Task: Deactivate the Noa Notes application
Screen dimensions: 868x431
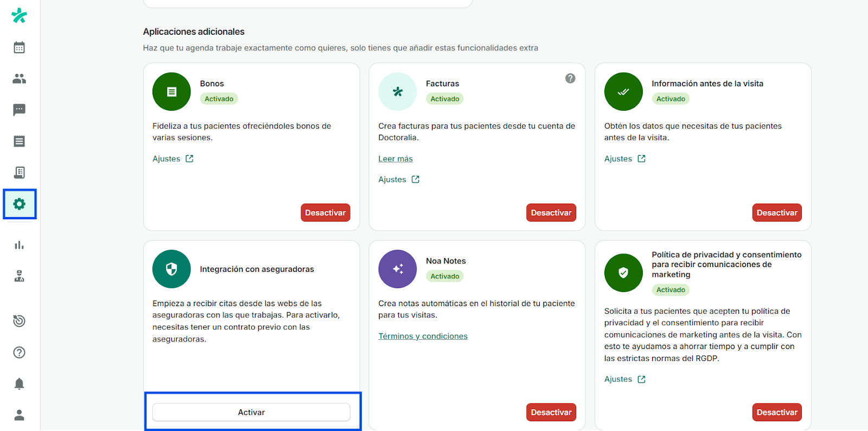Action: tap(551, 412)
